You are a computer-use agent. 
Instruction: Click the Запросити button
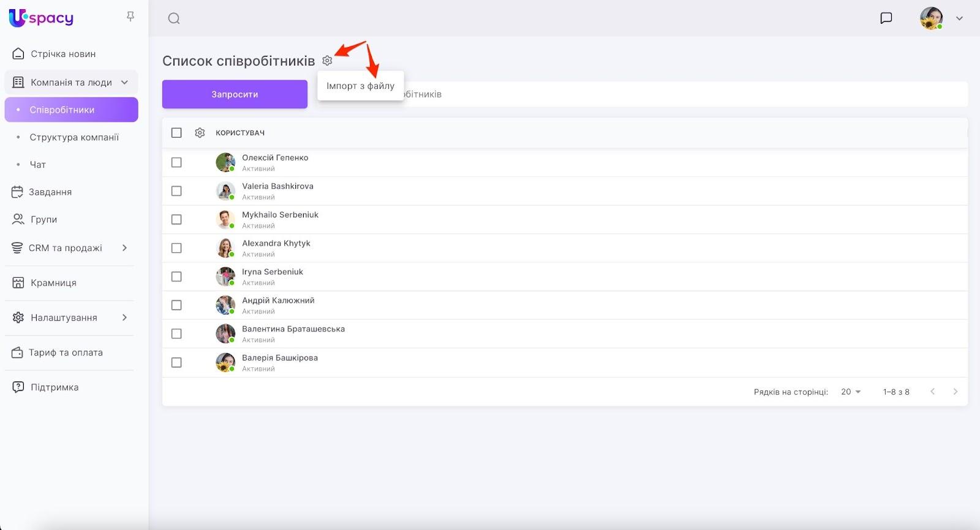(x=235, y=94)
